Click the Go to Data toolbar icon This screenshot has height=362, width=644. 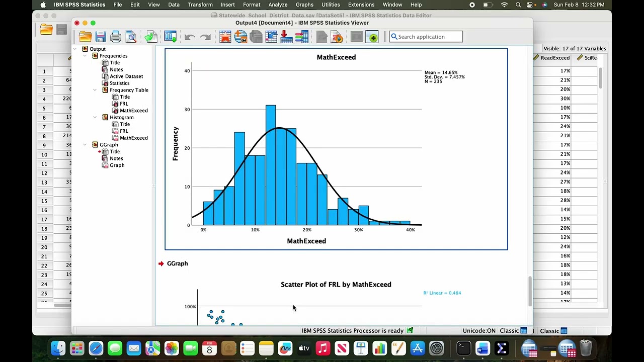point(225,37)
